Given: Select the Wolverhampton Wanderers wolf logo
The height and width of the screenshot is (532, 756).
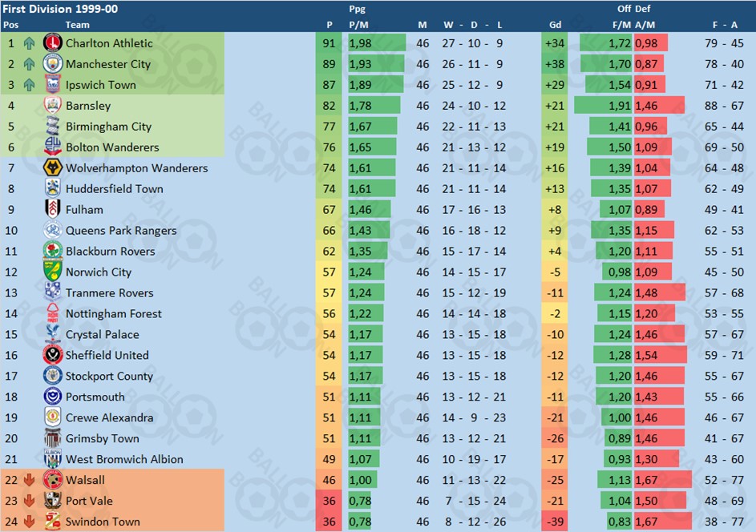Looking at the screenshot, I should click(x=53, y=167).
